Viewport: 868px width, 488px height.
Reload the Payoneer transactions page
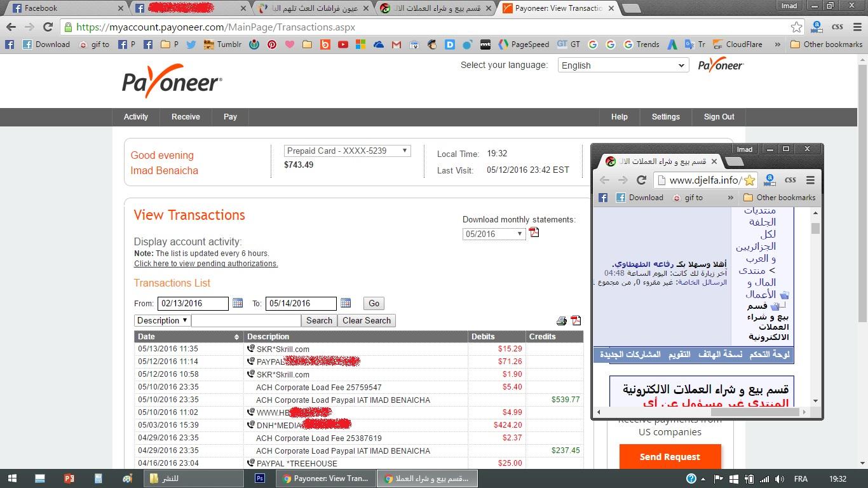pyautogui.click(x=48, y=27)
